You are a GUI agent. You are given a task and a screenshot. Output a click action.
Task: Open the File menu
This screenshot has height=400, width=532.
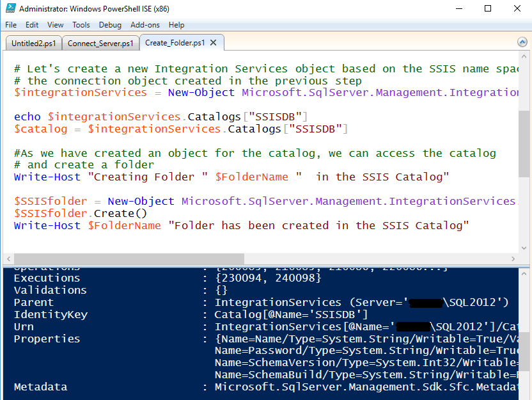[x=11, y=25]
